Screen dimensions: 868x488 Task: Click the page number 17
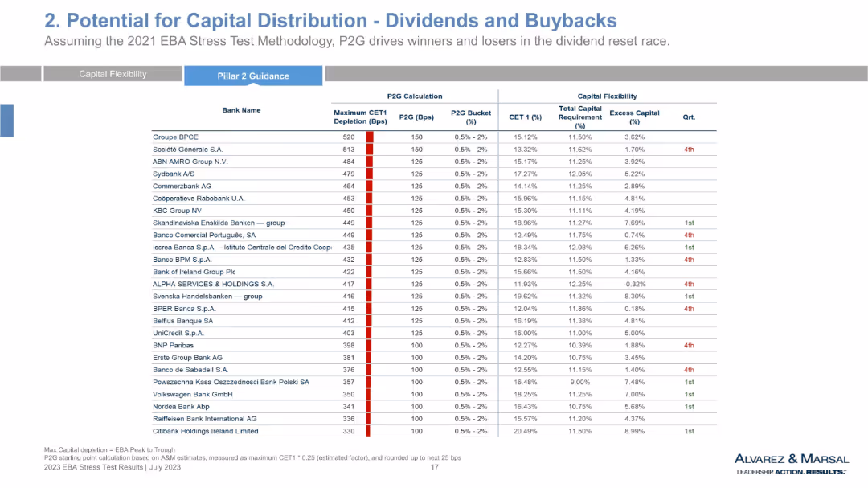(x=435, y=467)
